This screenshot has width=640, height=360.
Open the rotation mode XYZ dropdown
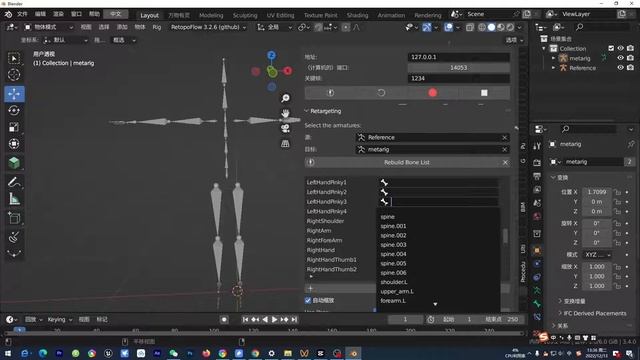pos(597,255)
